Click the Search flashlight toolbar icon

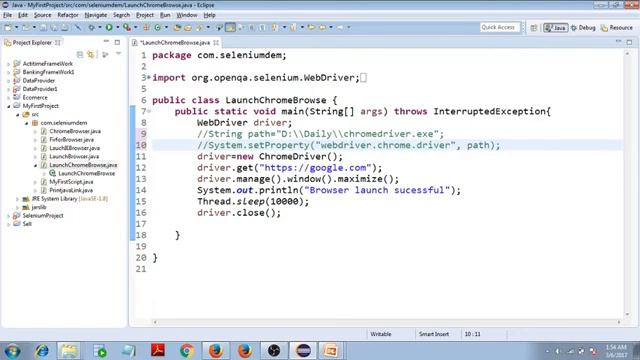tap(199, 27)
